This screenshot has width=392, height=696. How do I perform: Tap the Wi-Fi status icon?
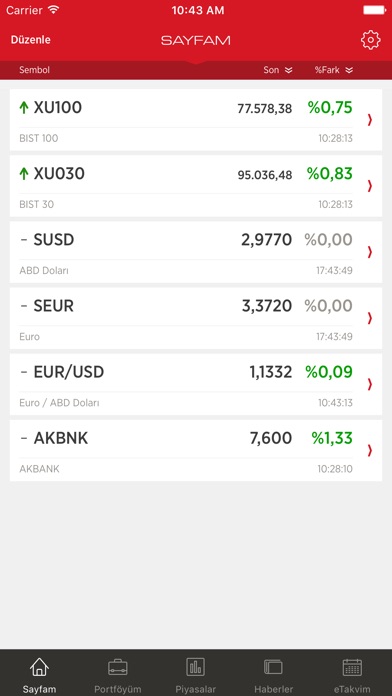click(54, 10)
